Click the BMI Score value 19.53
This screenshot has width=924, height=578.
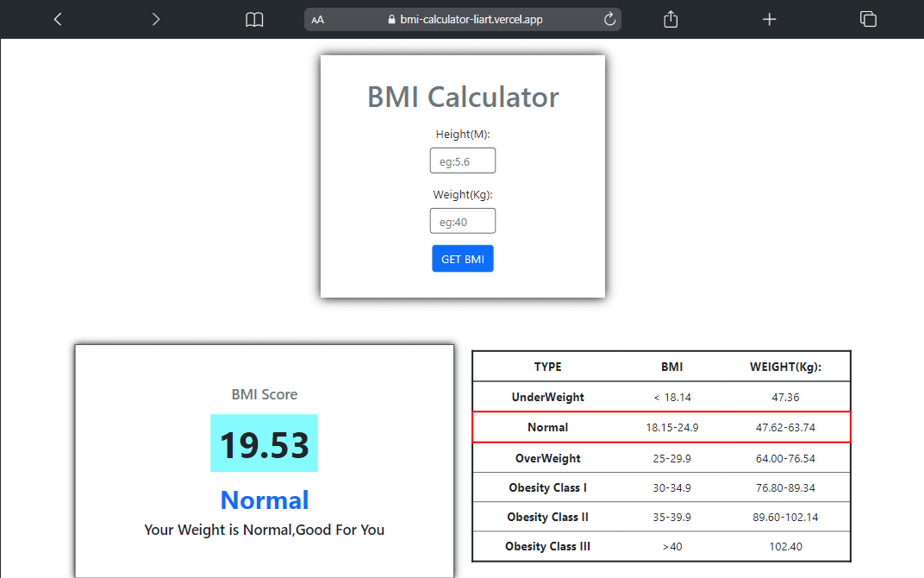[264, 443]
